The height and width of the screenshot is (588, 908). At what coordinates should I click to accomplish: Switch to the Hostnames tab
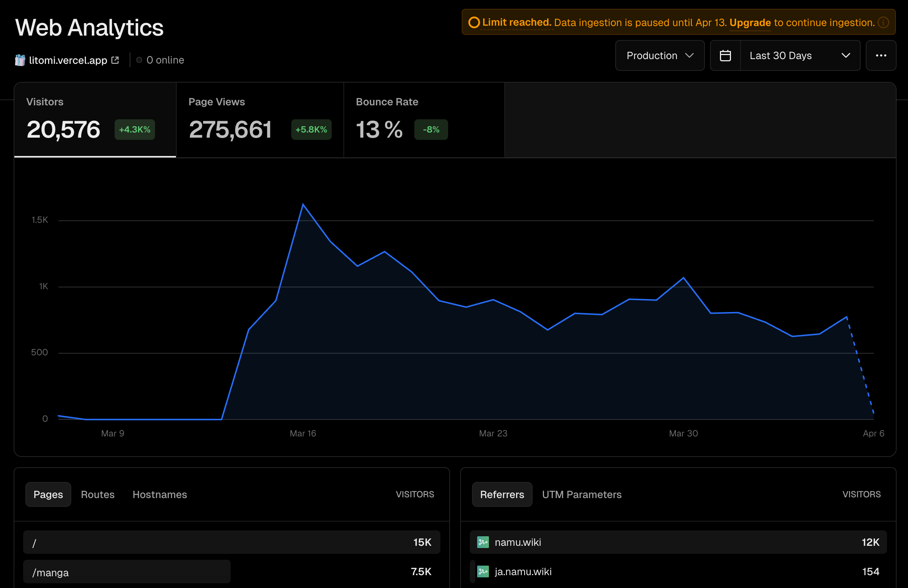pyautogui.click(x=160, y=494)
